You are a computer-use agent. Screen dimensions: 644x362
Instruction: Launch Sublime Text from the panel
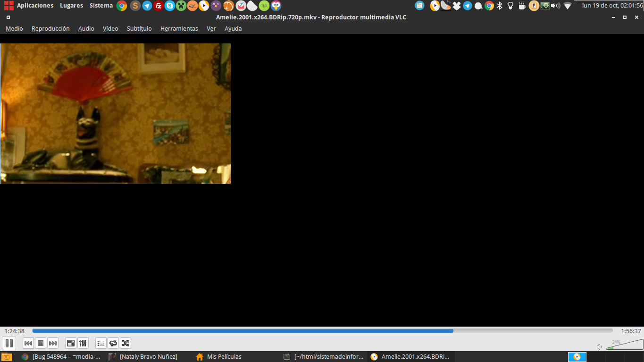(135, 6)
